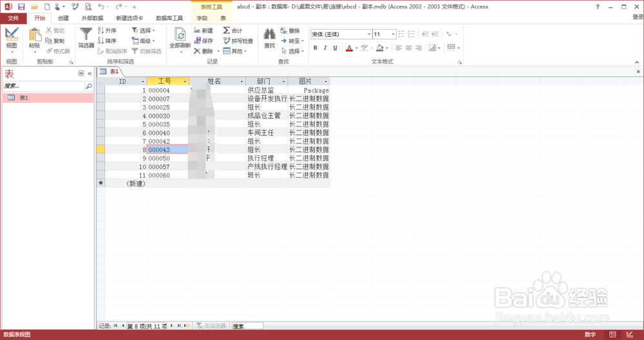Align text right
This screenshot has width=644, height=340.
click(419, 48)
